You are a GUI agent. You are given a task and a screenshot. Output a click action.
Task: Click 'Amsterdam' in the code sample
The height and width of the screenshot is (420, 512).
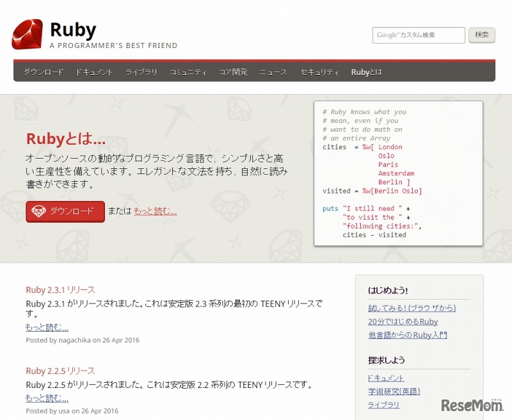click(x=396, y=173)
